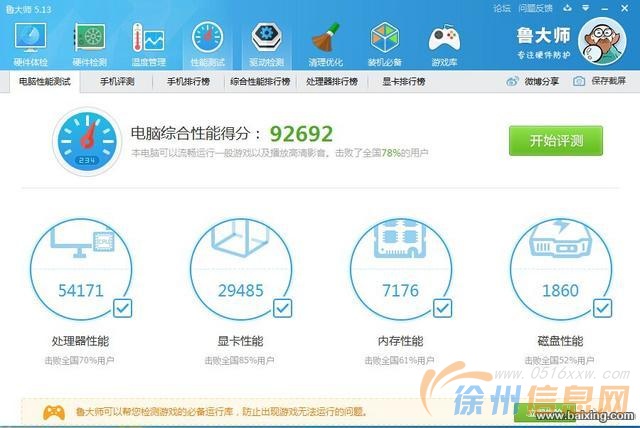
Task: Toggle 内存性能 checkbox
Action: click(x=442, y=308)
